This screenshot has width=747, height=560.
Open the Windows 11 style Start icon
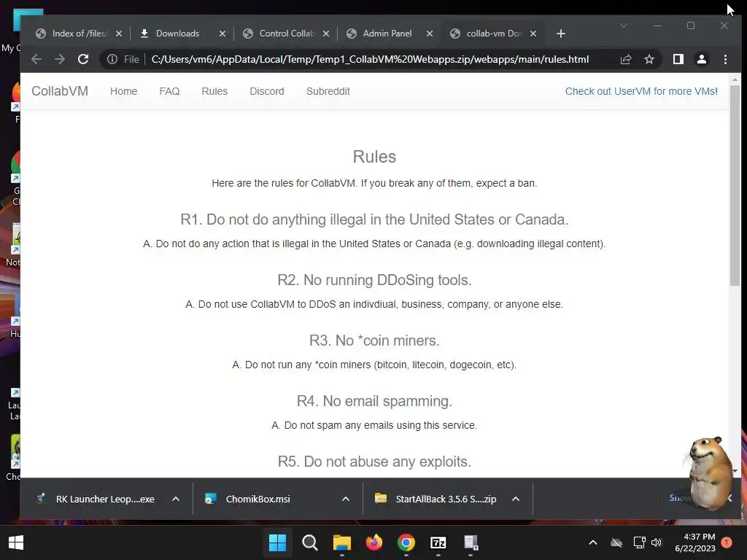click(277, 542)
